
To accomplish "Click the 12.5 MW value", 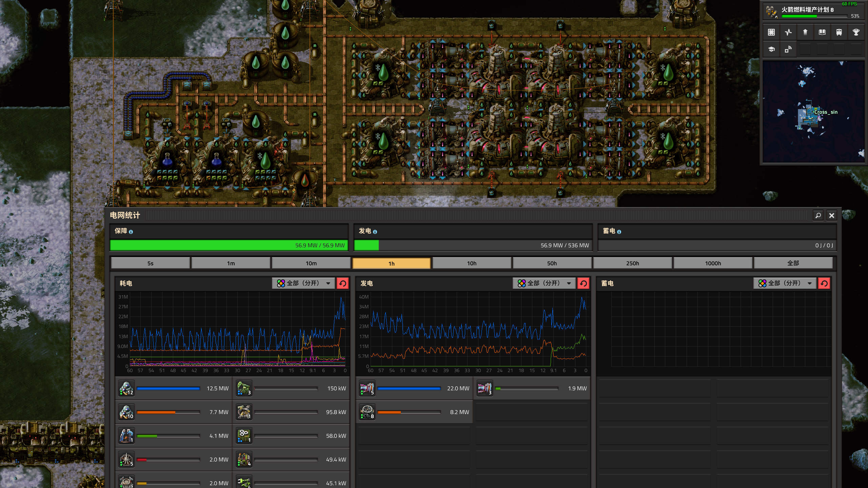I will (218, 388).
